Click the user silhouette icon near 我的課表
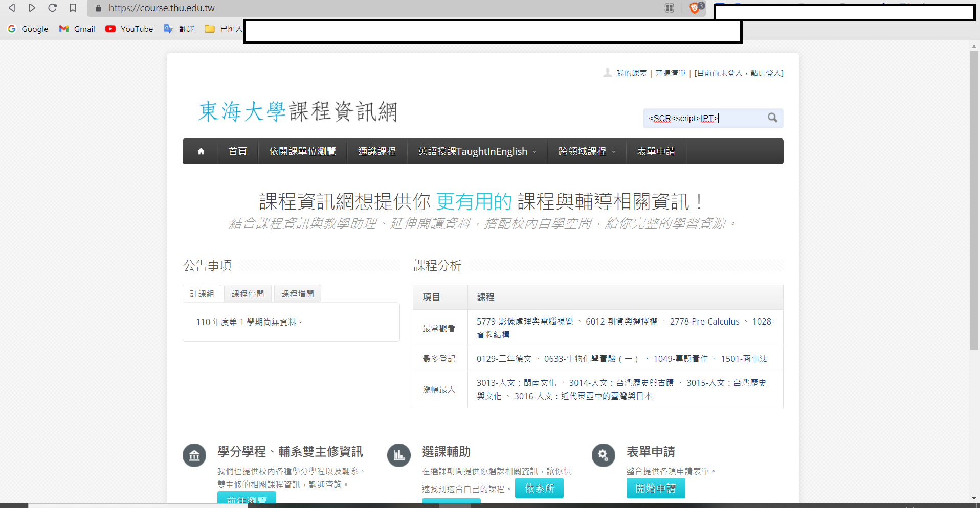 [607, 73]
